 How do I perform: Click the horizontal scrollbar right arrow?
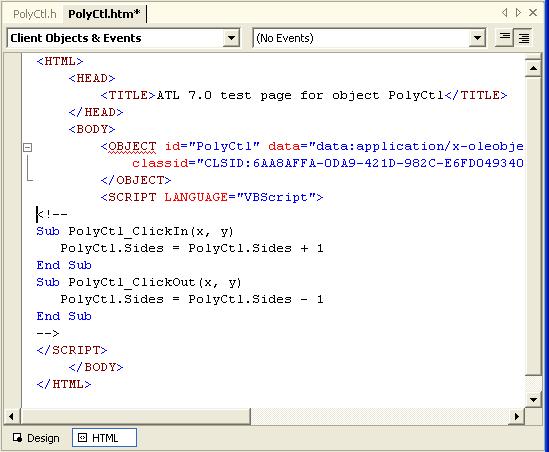click(517, 416)
